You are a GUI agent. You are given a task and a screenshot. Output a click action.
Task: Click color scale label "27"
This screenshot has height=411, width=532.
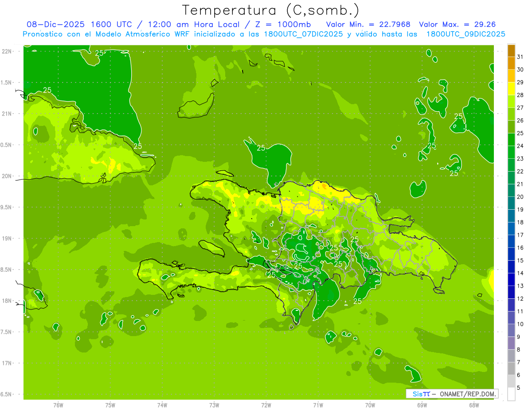pyautogui.click(x=520, y=108)
